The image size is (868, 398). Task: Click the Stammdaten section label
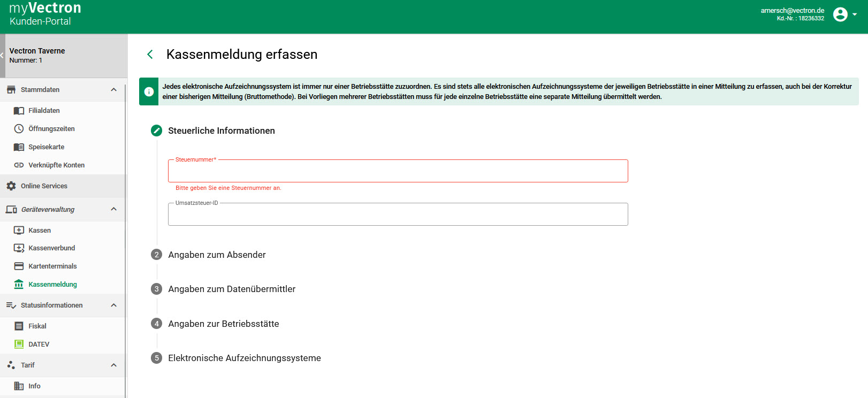click(40, 90)
